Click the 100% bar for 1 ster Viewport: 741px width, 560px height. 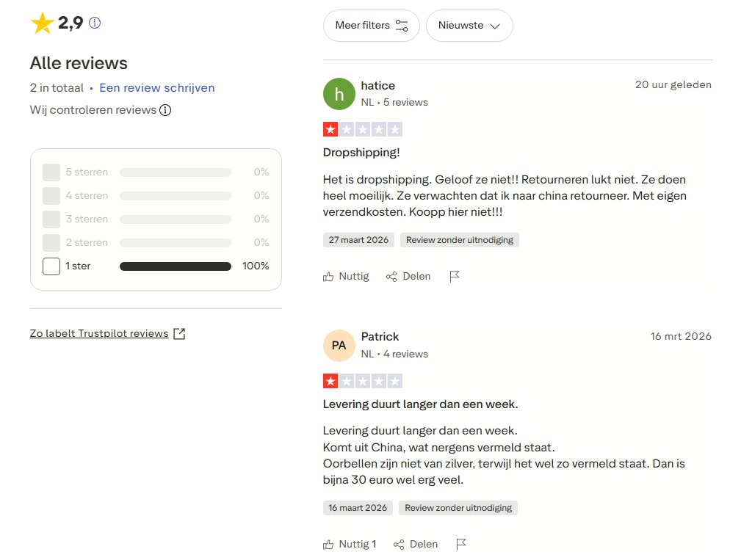click(175, 266)
